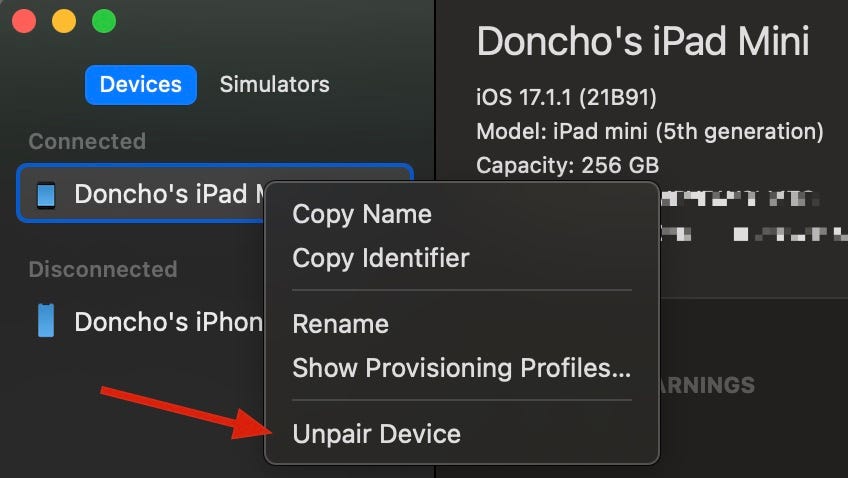Minimize window using the yellow button

click(64, 21)
